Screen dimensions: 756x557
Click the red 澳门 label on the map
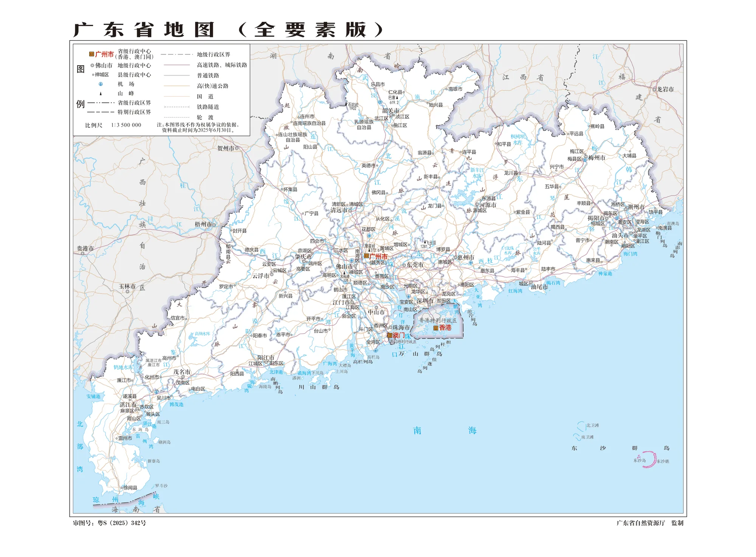399,335
